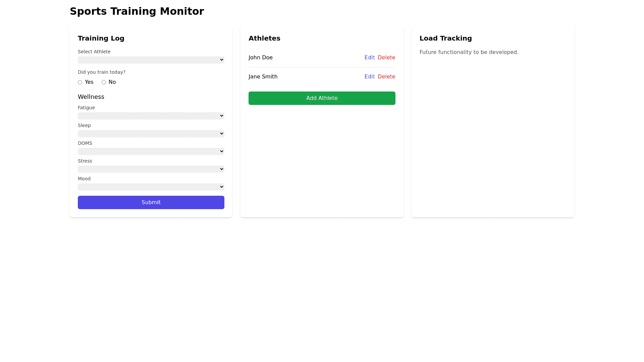This screenshot has width=644, height=362.
Task: Expand the Mood dropdown
Action: tap(151, 187)
